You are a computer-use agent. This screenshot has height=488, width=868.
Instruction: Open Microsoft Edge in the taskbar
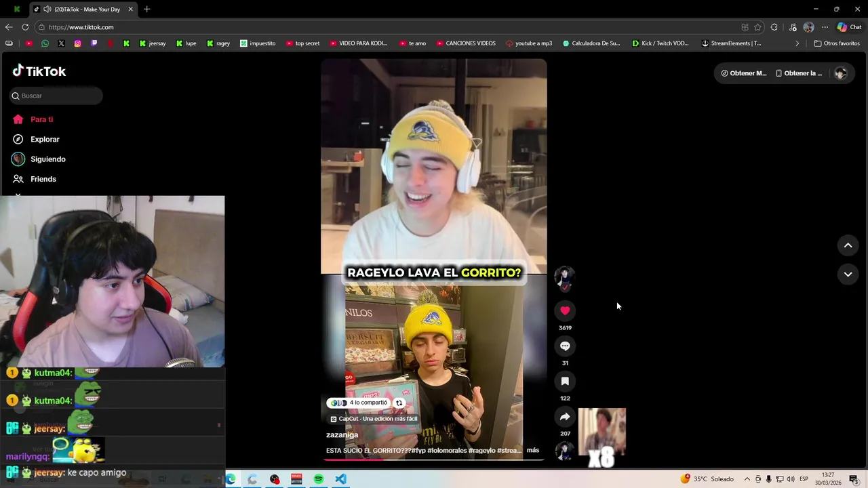(x=231, y=479)
